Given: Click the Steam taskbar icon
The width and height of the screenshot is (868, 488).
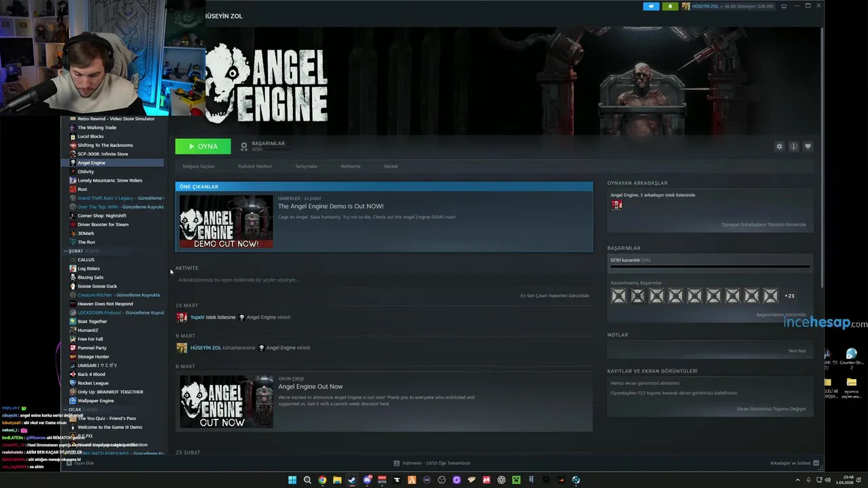Looking at the screenshot, I should 352,480.
